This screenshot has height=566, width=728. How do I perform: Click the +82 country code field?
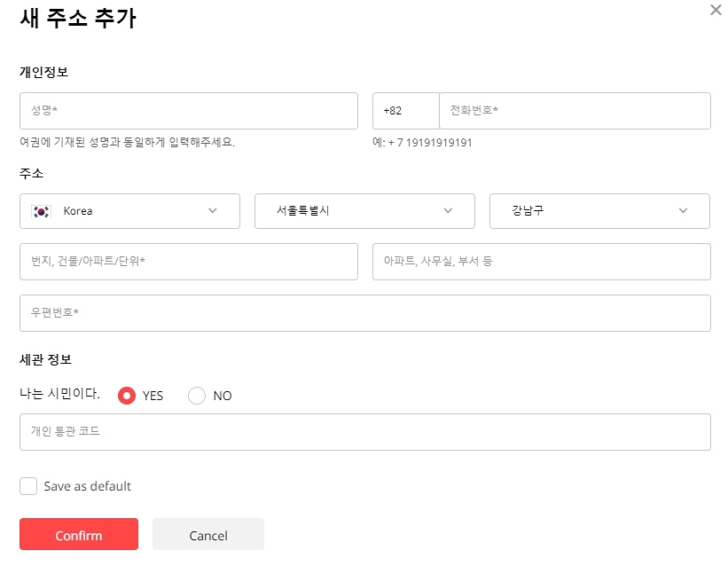tap(406, 111)
